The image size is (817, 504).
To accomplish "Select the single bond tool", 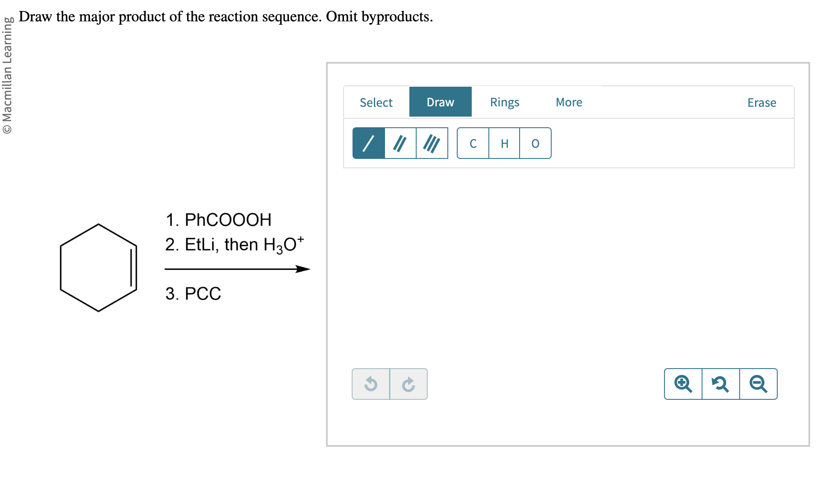I will 369,143.
